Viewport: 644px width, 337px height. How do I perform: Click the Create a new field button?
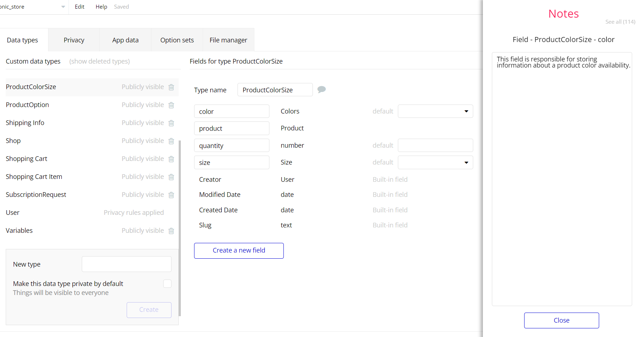(239, 250)
